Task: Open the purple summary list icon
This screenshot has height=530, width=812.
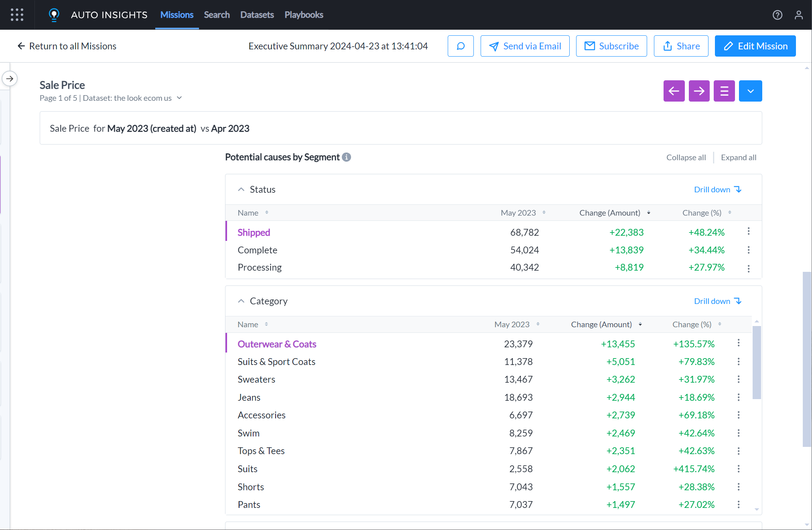Action: point(724,91)
